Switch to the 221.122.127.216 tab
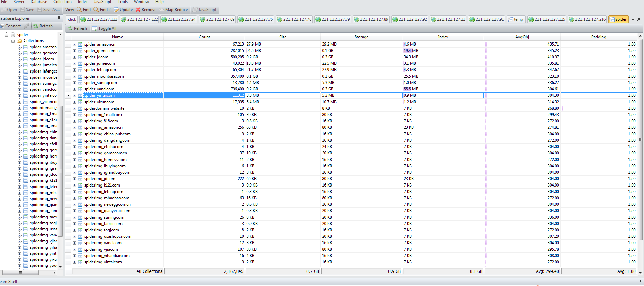Screen dimensions: 644x286 pos(587,19)
